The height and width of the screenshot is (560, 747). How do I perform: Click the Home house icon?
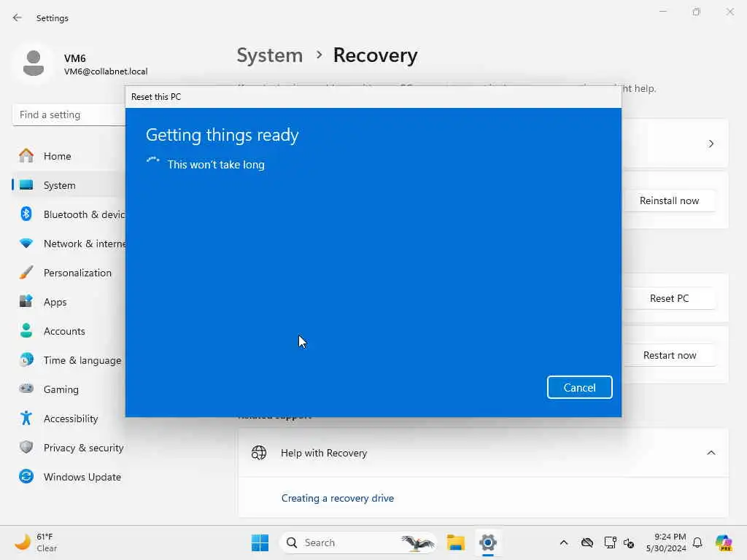26,155
